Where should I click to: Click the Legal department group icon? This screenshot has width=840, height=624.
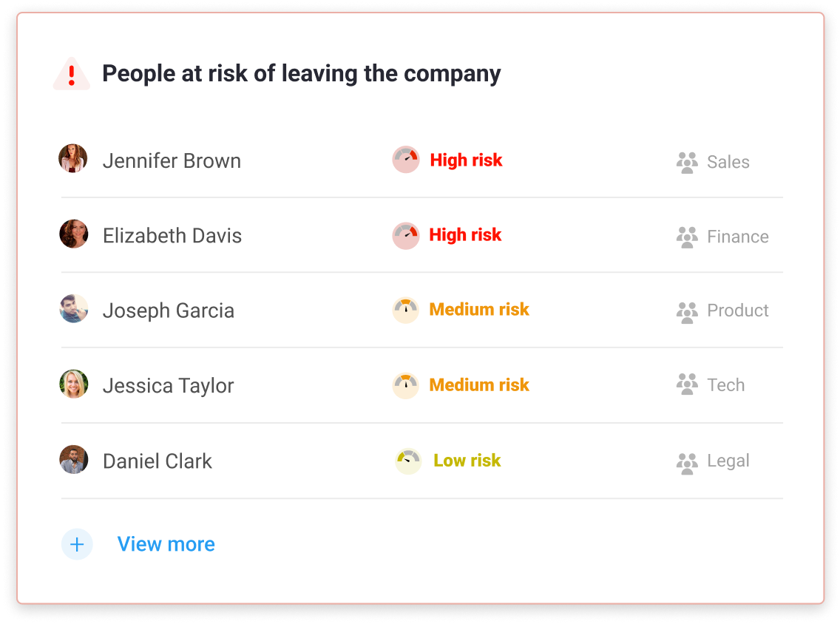click(687, 463)
